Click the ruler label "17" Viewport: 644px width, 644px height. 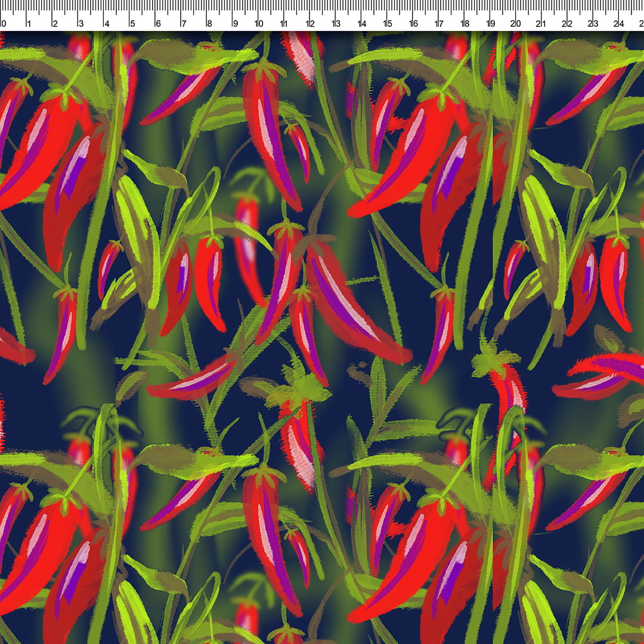click(439, 23)
